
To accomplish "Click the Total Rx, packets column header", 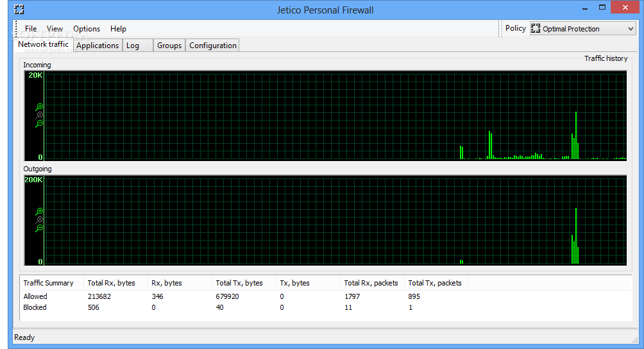I will [x=371, y=283].
